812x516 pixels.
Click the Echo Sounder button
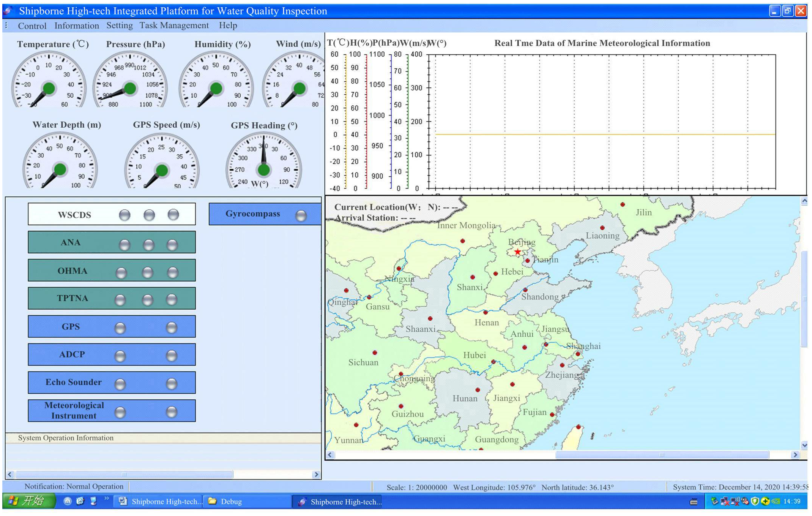(x=73, y=382)
